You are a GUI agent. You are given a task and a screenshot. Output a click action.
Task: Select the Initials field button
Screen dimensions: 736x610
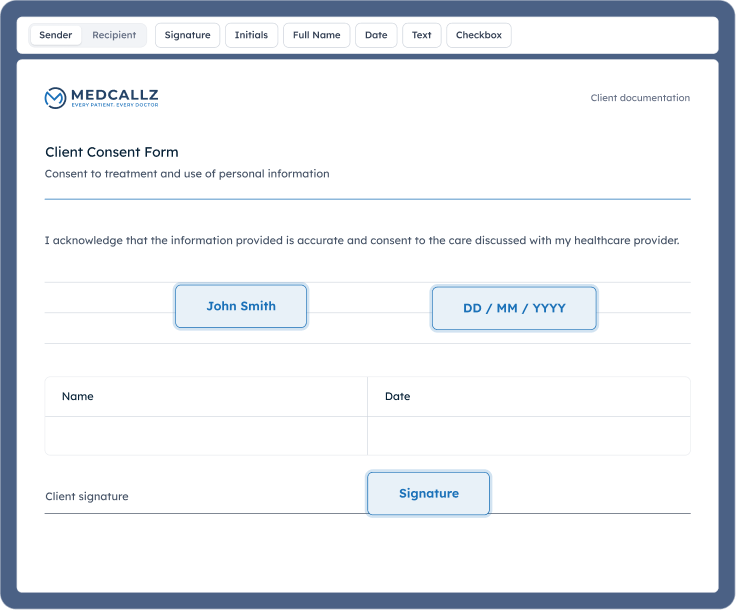[x=251, y=35]
